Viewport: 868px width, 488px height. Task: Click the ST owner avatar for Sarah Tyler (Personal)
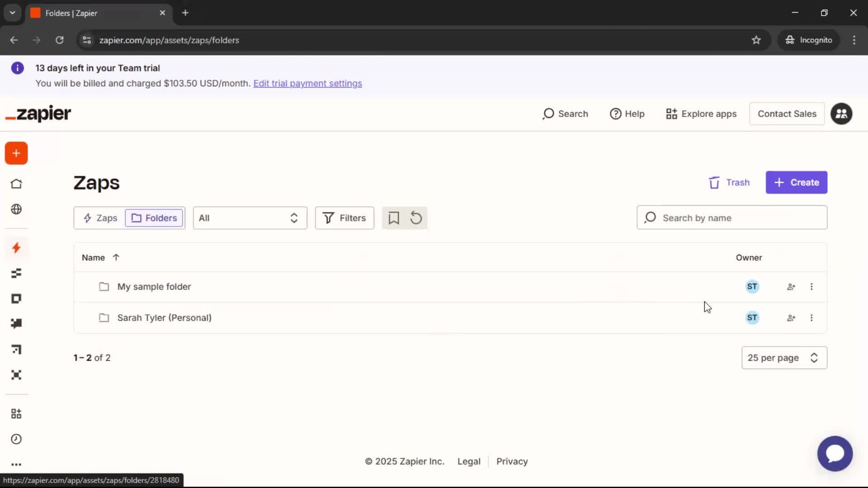pyautogui.click(x=752, y=318)
